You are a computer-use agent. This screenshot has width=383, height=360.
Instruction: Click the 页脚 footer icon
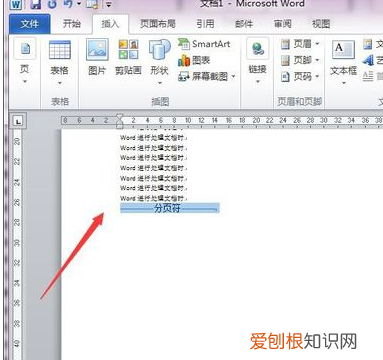[285, 60]
